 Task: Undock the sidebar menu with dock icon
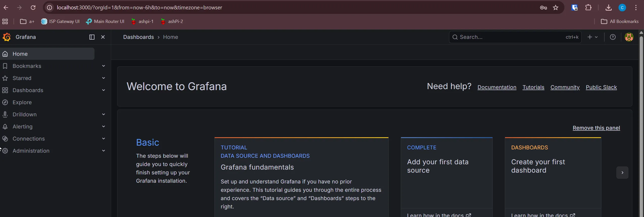[x=92, y=37]
